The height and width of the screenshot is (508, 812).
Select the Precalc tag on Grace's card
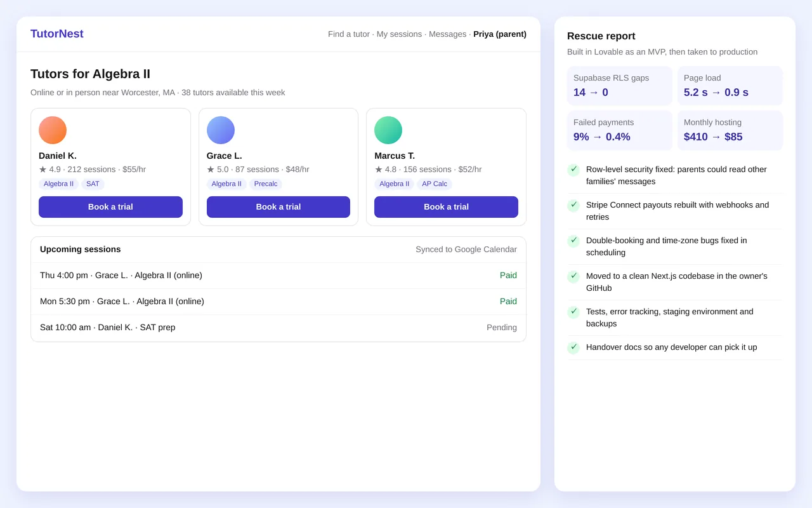click(266, 184)
